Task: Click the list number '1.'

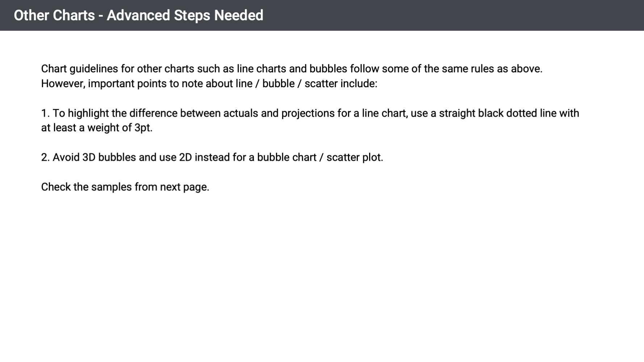Action: (x=45, y=113)
